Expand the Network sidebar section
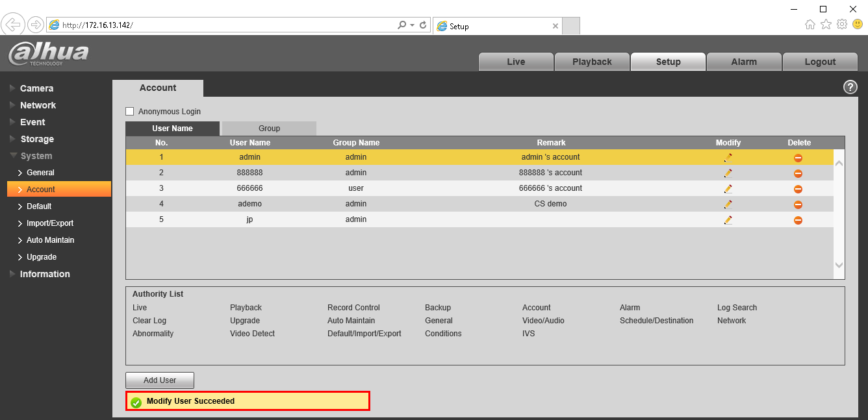 (x=38, y=105)
